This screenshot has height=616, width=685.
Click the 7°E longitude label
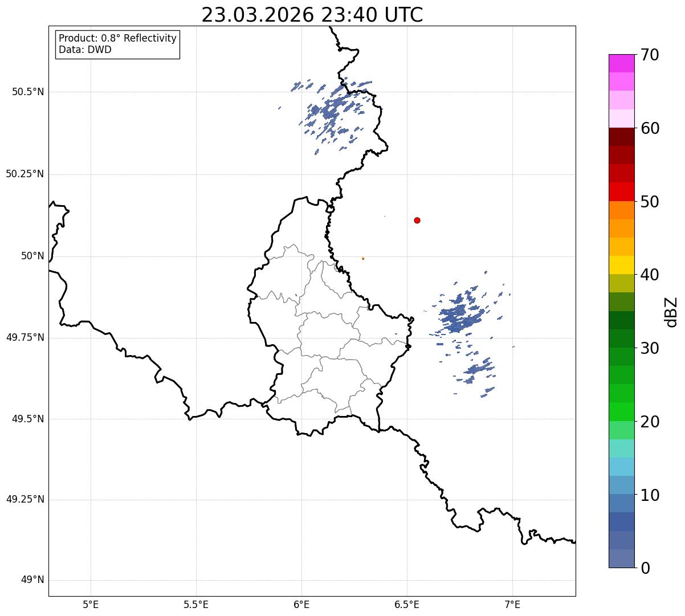(x=512, y=604)
